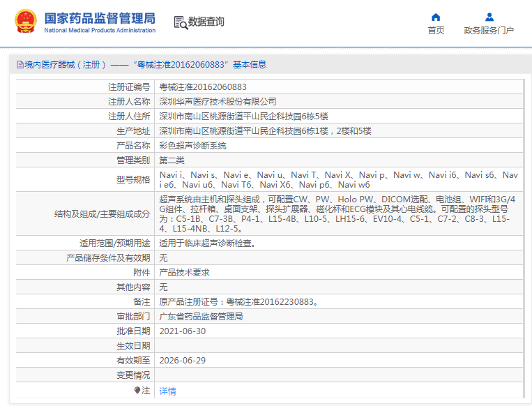Image resolution: width=532 pixels, height=406 pixels.
Task: Click approval date 2021-06-30
Action: [183, 331]
